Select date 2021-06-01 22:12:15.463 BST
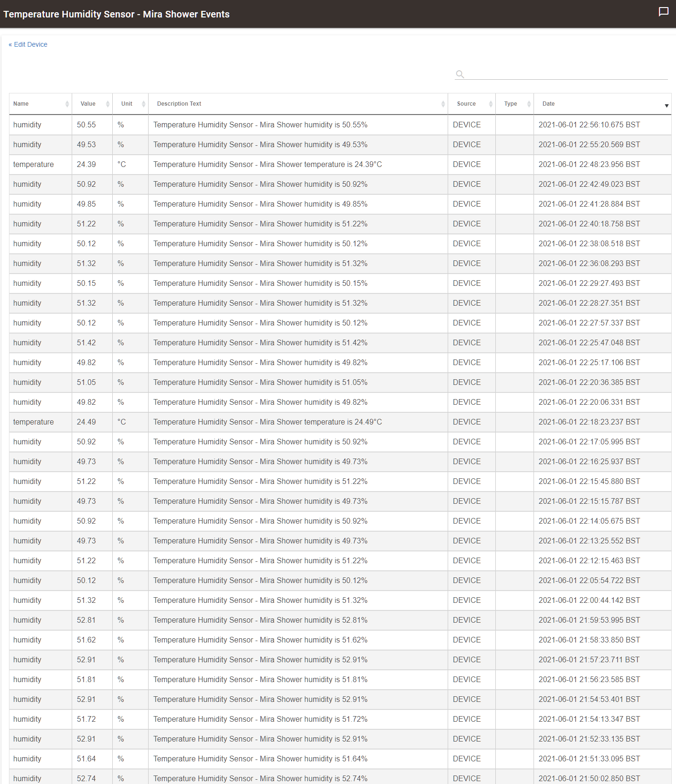 tap(589, 561)
